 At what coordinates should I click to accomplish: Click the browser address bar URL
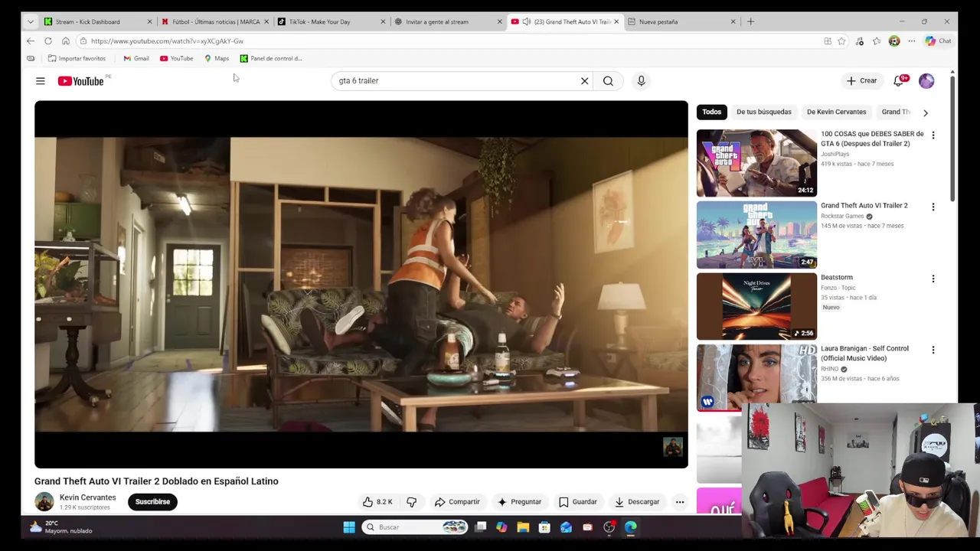click(x=167, y=41)
